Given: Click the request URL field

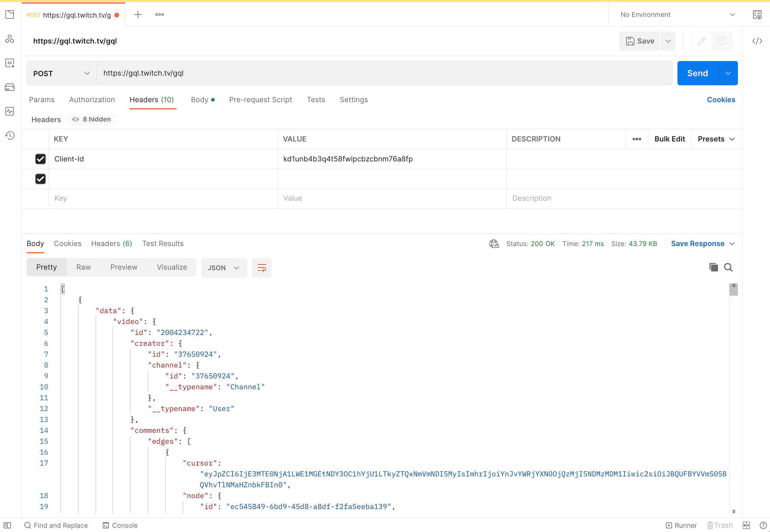Looking at the screenshot, I should [x=384, y=73].
